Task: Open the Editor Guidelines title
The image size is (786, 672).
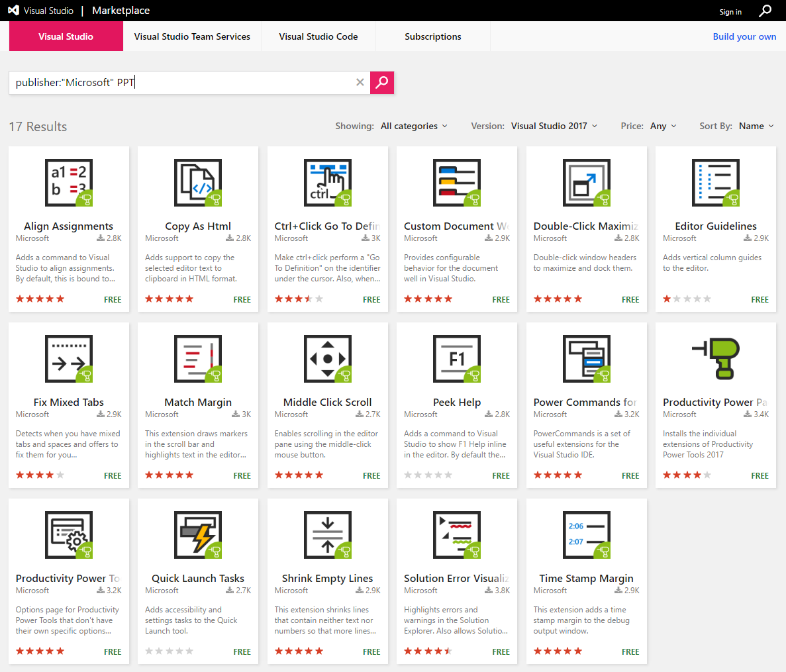Action: click(716, 226)
